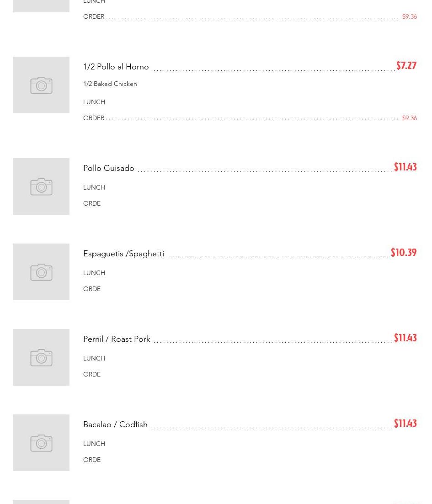Click the Pollo Guisado item name
The width and height of the screenshot is (432, 504).
(x=109, y=168)
